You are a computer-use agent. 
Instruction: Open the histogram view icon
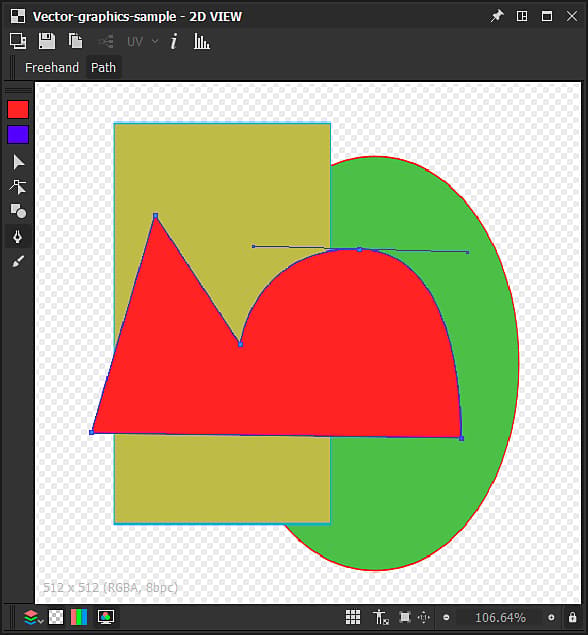tap(202, 41)
